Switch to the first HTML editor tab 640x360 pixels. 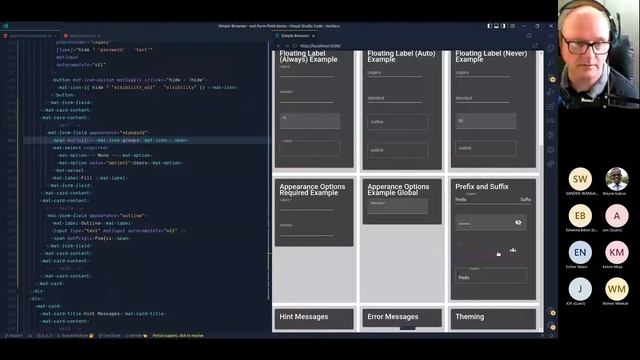pos(29,36)
